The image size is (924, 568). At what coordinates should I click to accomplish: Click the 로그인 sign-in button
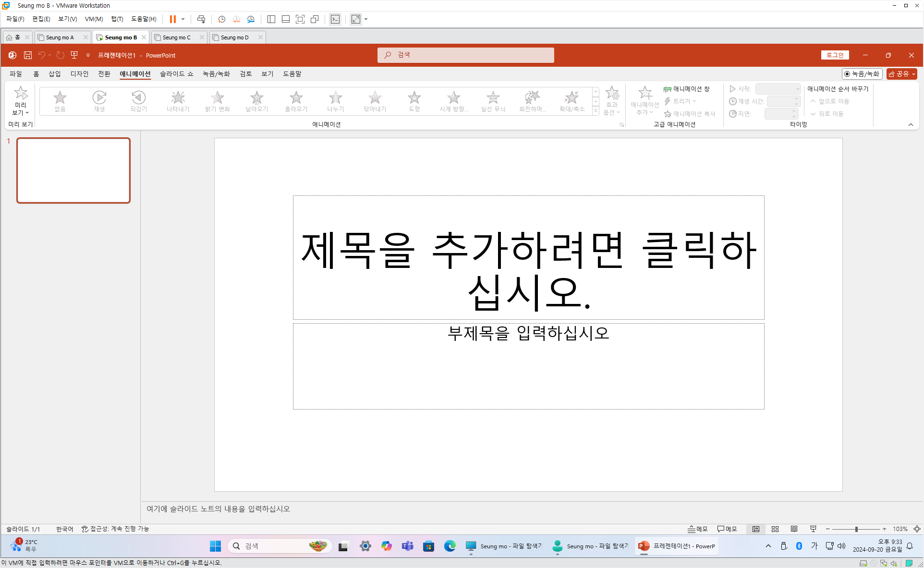pos(835,55)
